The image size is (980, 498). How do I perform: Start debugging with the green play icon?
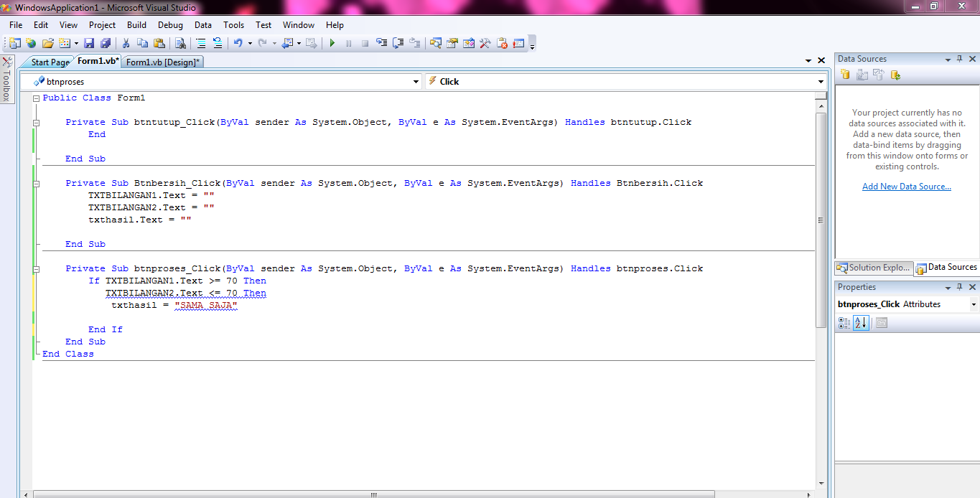tap(332, 43)
